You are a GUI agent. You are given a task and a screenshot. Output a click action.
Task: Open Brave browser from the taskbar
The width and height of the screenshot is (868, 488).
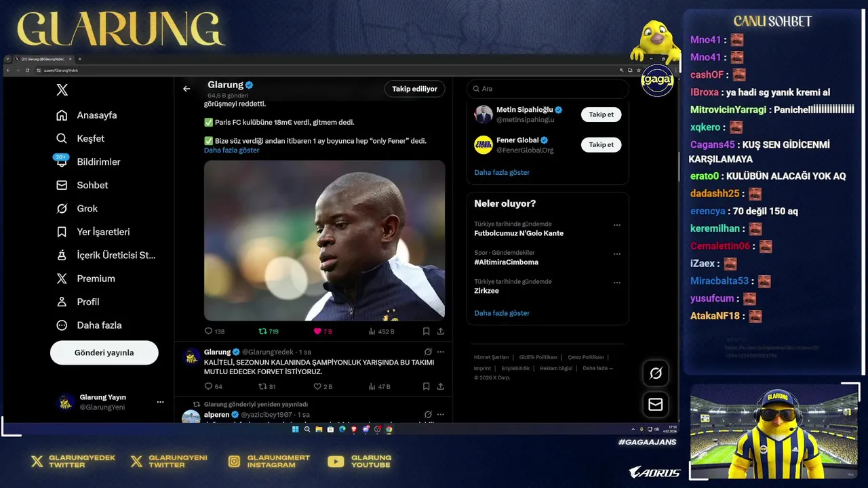pyautogui.click(x=354, y=429)
